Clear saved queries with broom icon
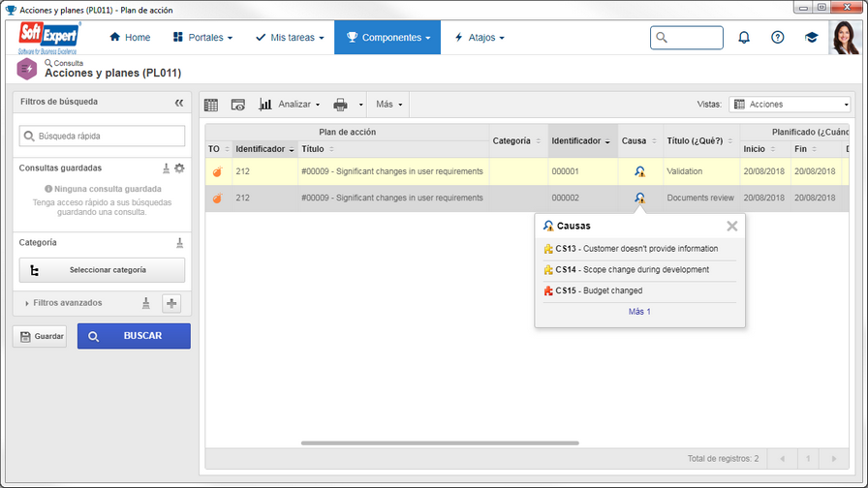Screen dimensions: 868x488 [166, 168]
